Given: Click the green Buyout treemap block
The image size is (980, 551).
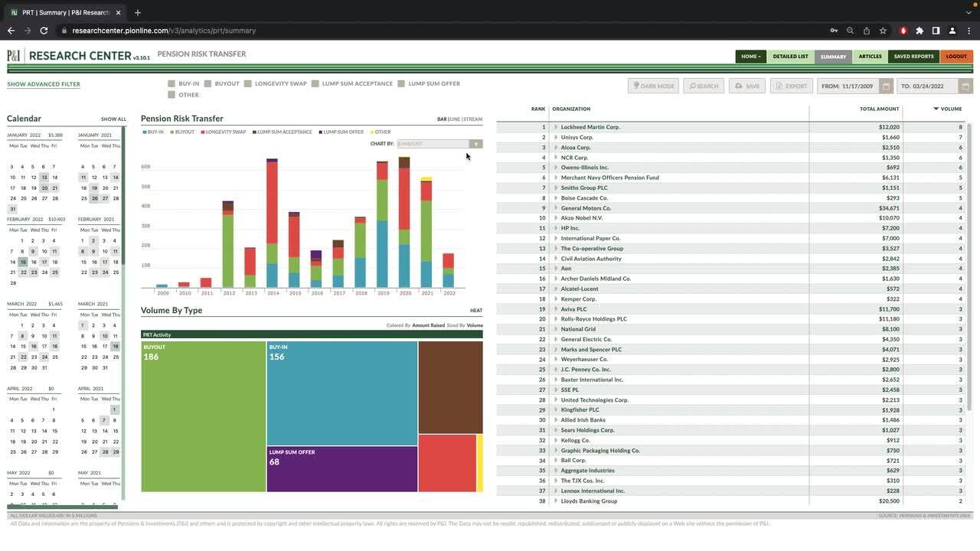Looking at the screenshot, I should (x=204, y=416).
